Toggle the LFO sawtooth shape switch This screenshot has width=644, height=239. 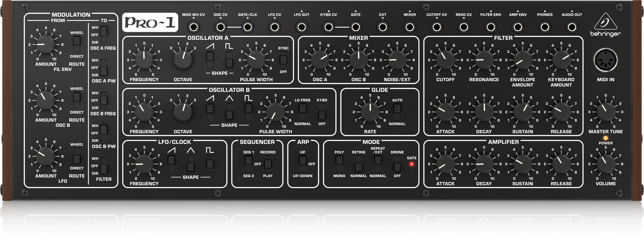172,164
